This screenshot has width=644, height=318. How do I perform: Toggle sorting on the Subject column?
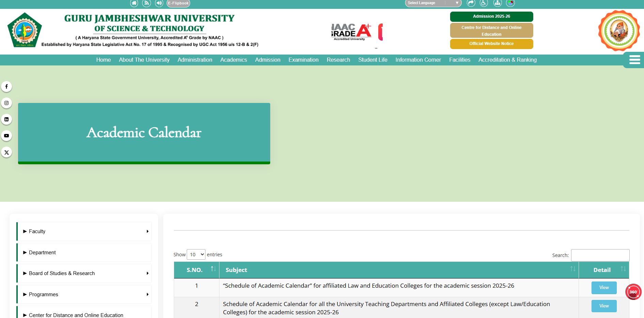click(399, 270)
